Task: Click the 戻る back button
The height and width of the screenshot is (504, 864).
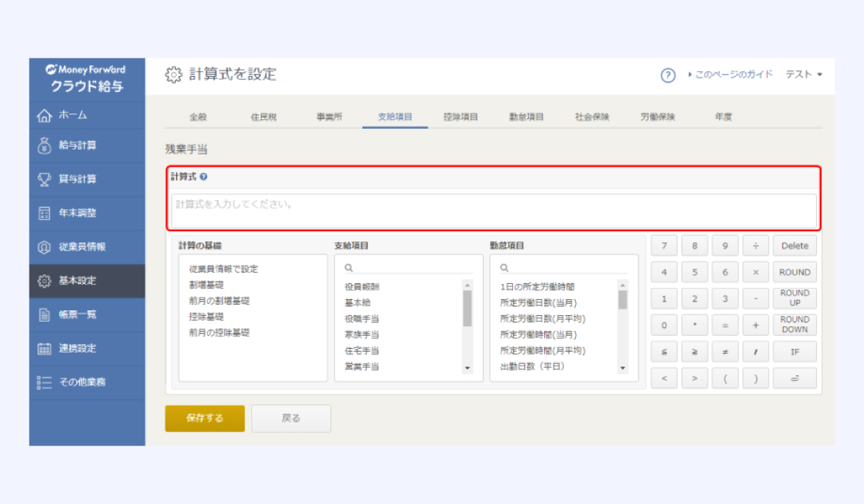Action: [291, 418]
